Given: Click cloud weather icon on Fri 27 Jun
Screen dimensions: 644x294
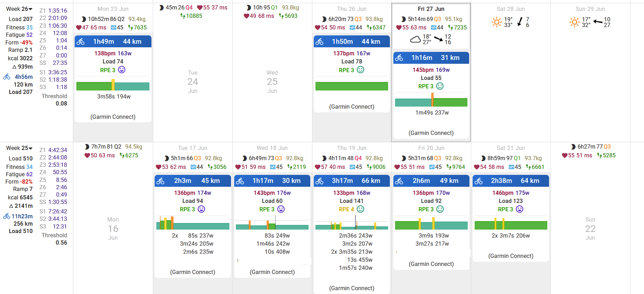Looking at the screenshot, I should (x=415, y=40).
